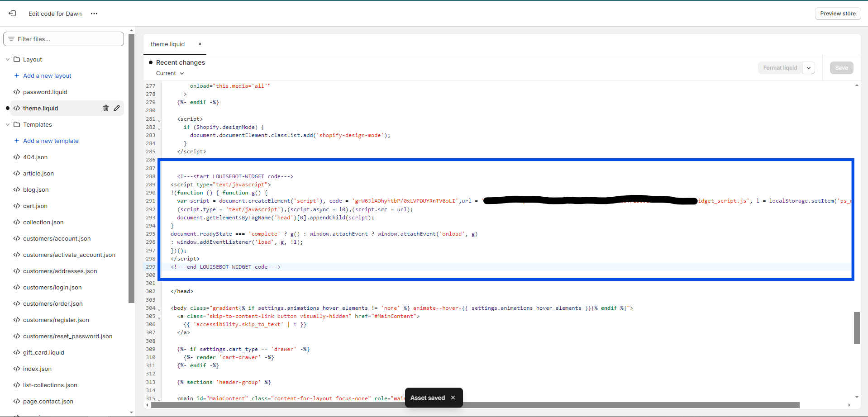Click the editor scroll up arrow
Viewport: 868px width, 417px height.
tap(857, 85)
